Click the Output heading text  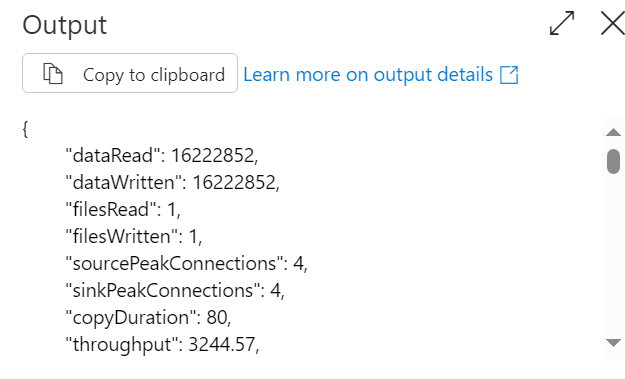(x=65, y=25)
